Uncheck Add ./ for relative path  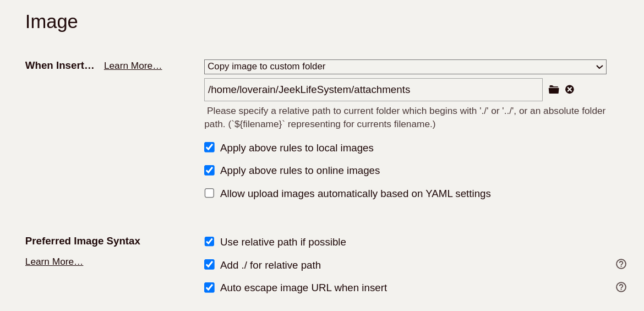point(209,265)
